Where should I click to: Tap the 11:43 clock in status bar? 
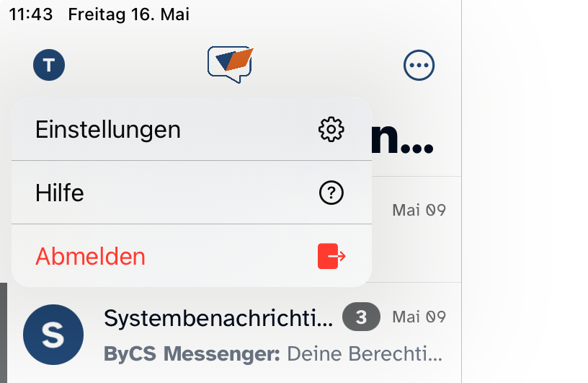[31, 14]
